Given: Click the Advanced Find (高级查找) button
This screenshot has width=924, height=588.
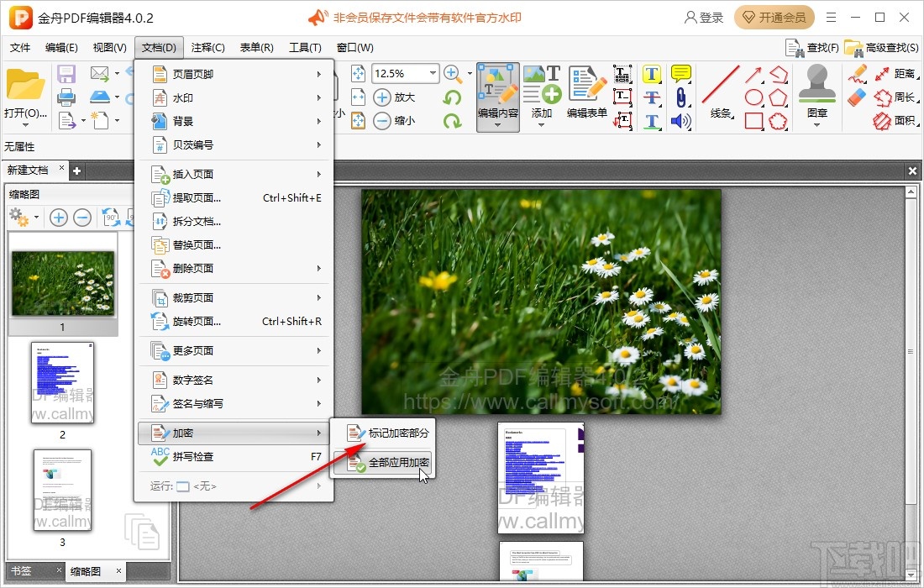Looking at the screenshot, I should tap(881, 48).
